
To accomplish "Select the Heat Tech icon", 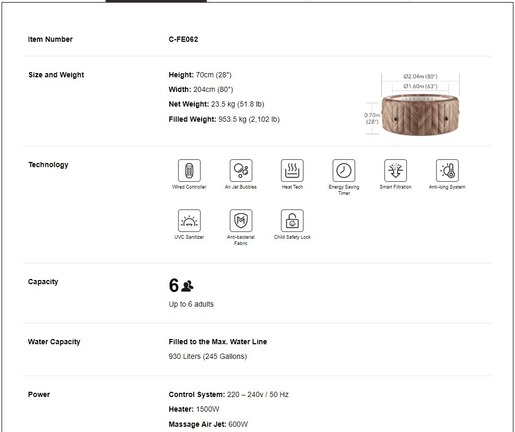I will (x=292, y=170).
